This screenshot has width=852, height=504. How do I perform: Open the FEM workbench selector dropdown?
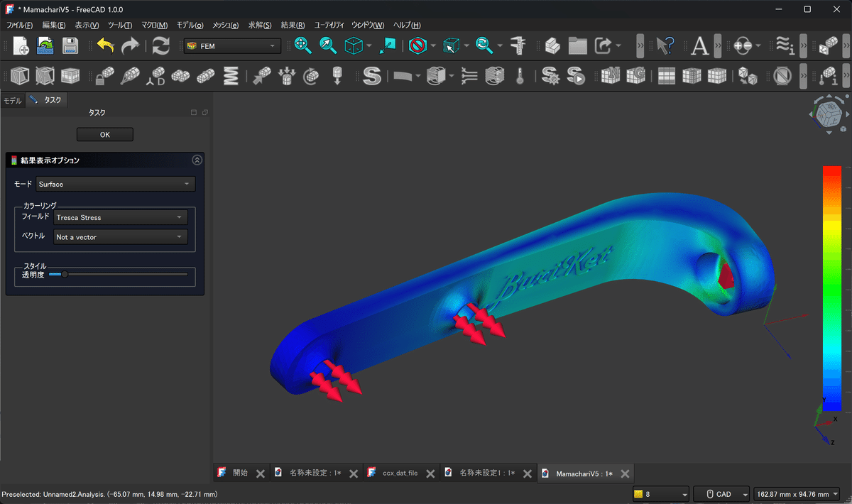pyautogui.click(x=231, y=46)
